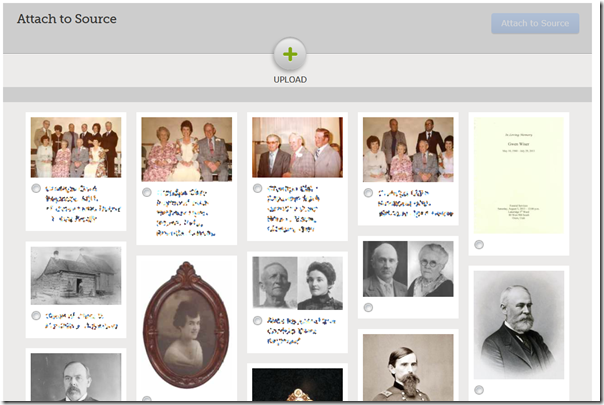This screenshot has width=604, height=405.
Task: Select radio button below bearded man engraving
Action: pos(479,389)
